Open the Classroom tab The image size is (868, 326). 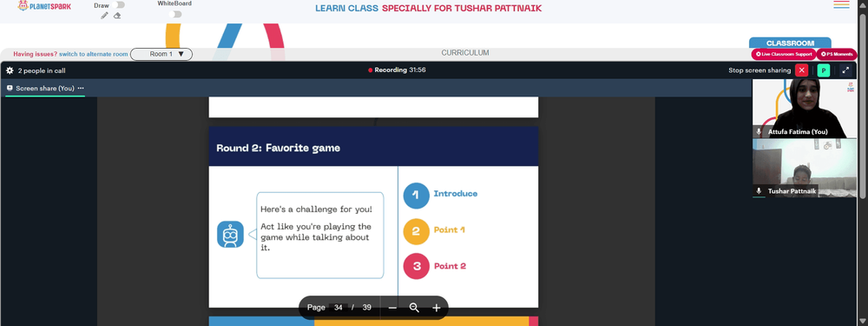(x=790, y=43)
